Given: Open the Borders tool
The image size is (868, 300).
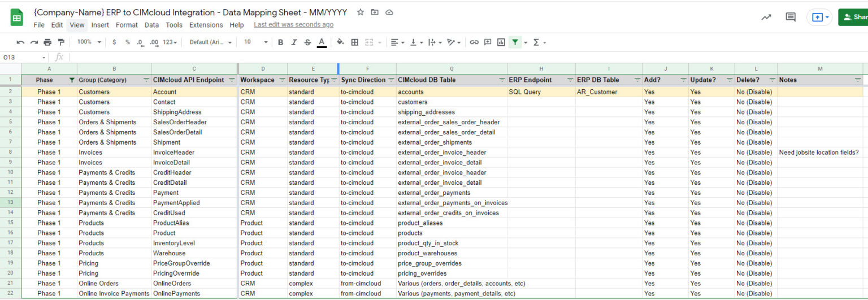Looking at the screenshot, I should [355, 42].
